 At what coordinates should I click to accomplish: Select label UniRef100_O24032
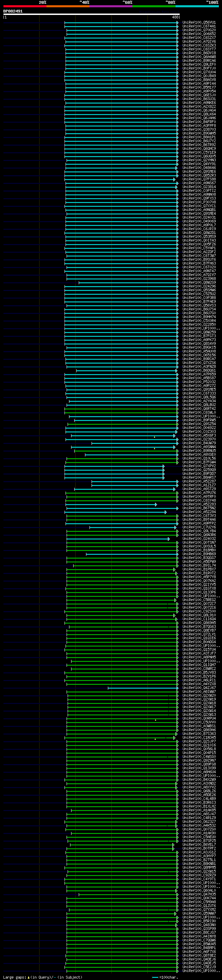pos(199,539)
